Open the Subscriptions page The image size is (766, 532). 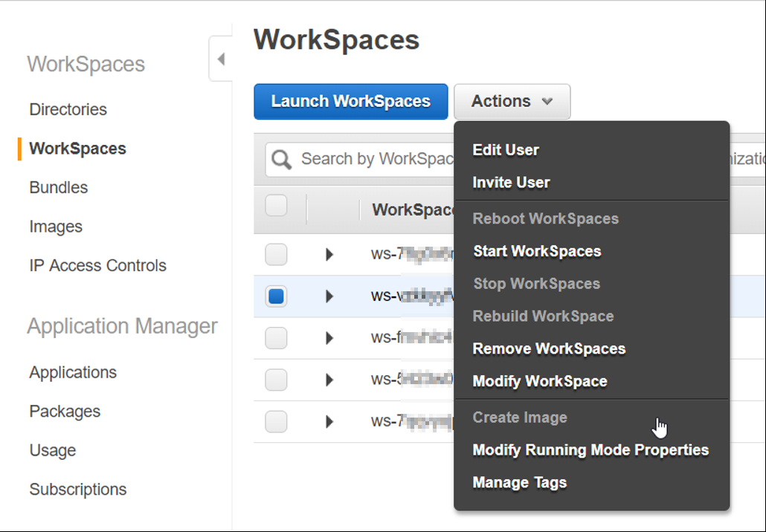tap(77, 489)
